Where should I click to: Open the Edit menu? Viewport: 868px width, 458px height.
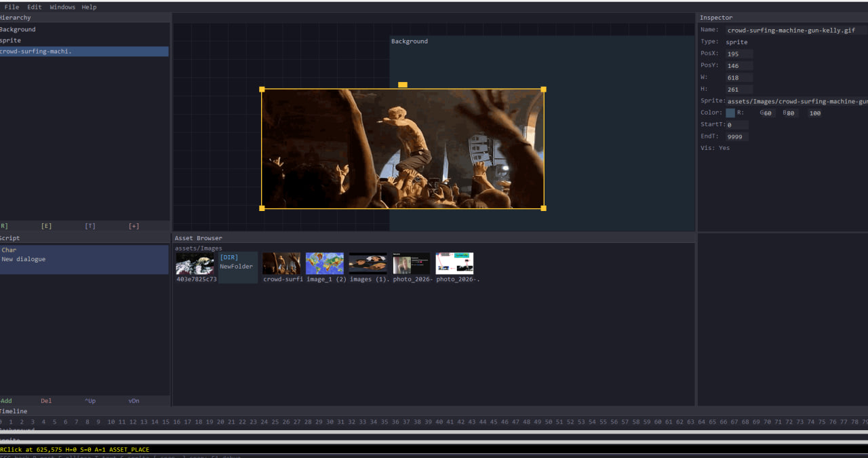(35, 7)
